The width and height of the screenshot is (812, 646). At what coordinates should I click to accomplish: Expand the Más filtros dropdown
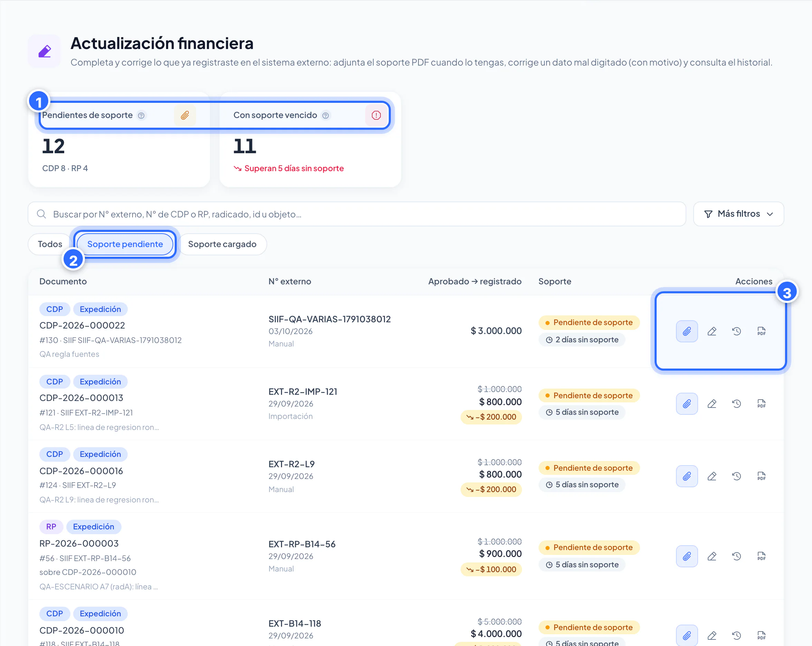[x=738, y=214]
